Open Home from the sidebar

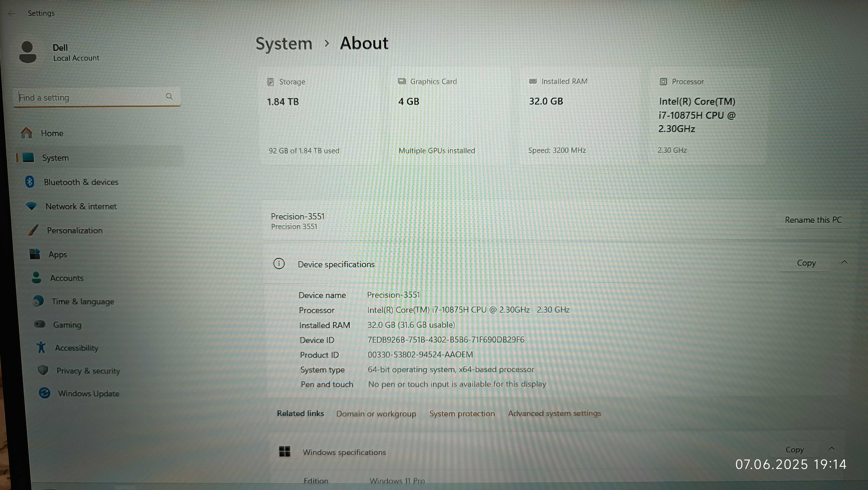tap(52, 133)
